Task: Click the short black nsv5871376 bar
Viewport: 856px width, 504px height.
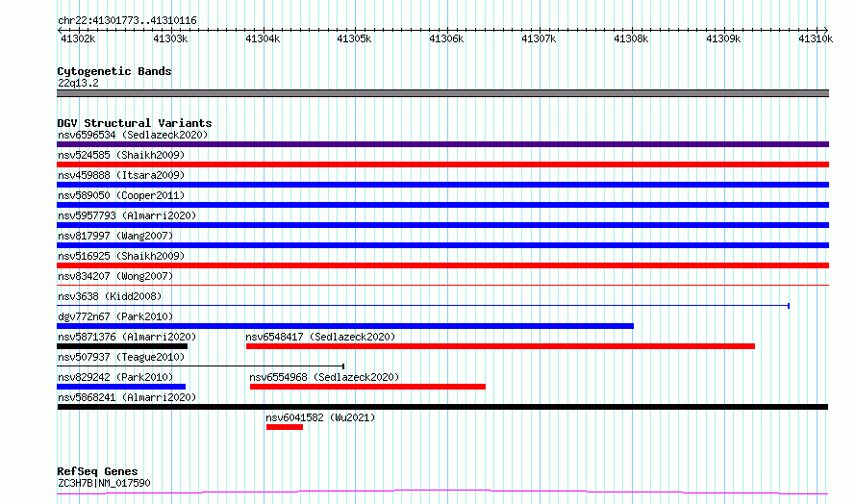Action: (122, 346)
